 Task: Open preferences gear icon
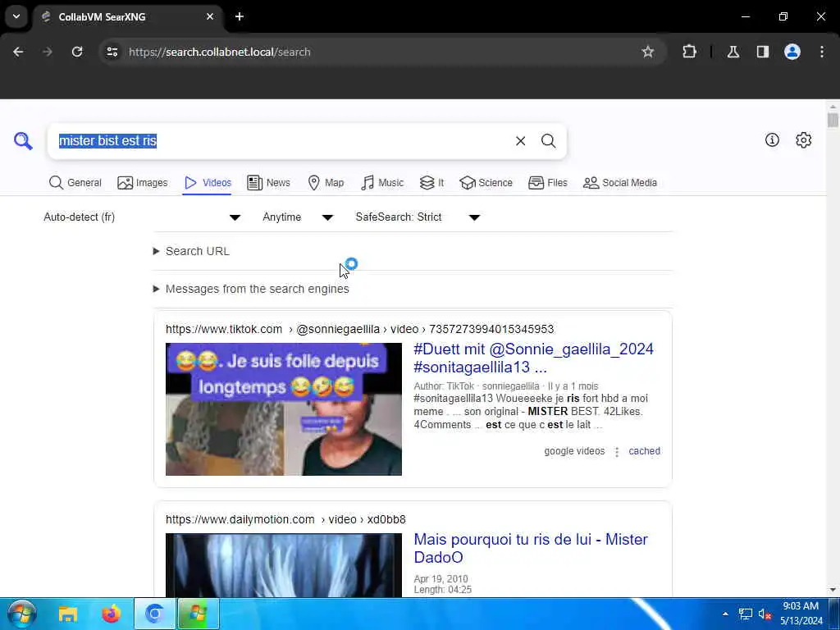coord(803,139)
